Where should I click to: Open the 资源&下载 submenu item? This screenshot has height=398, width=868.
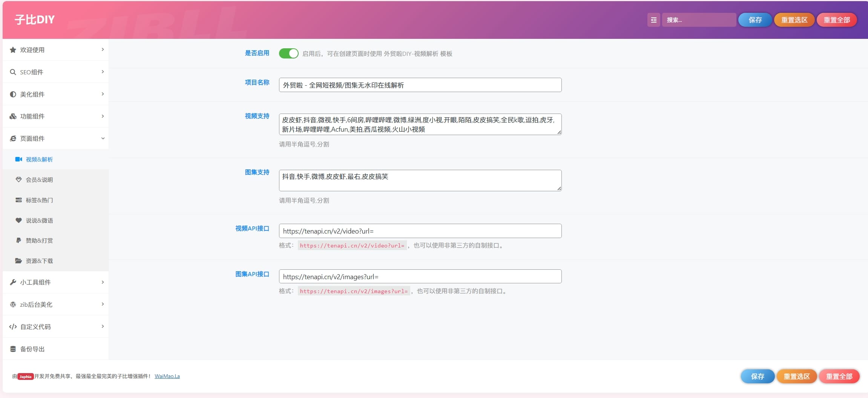[56, 261]
